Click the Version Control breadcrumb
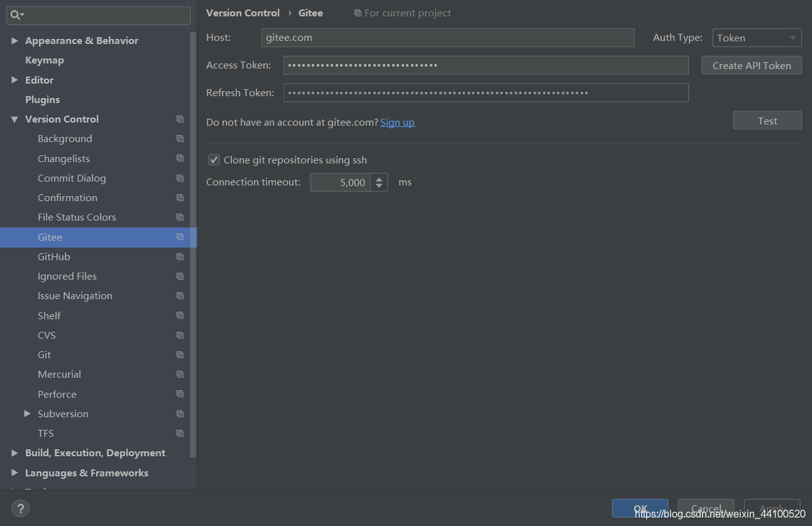The height and width of the screenshot is (526, 812). pyautogui.click(x=243, y=13)
